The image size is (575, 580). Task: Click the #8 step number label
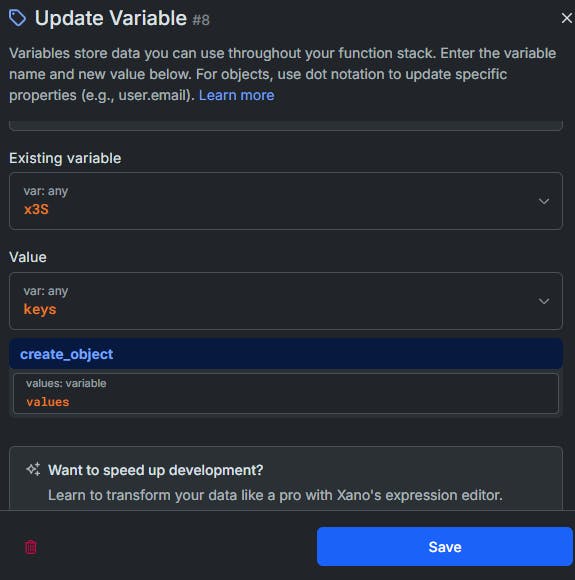pyautogui.click(x=201, y=20)
